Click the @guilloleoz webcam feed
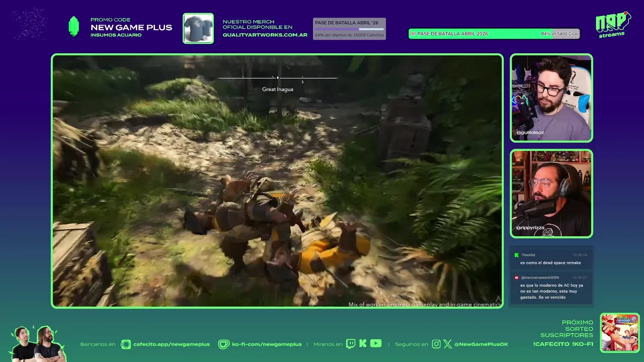This screenshot has height=362, width=644. tap(551, 98)
